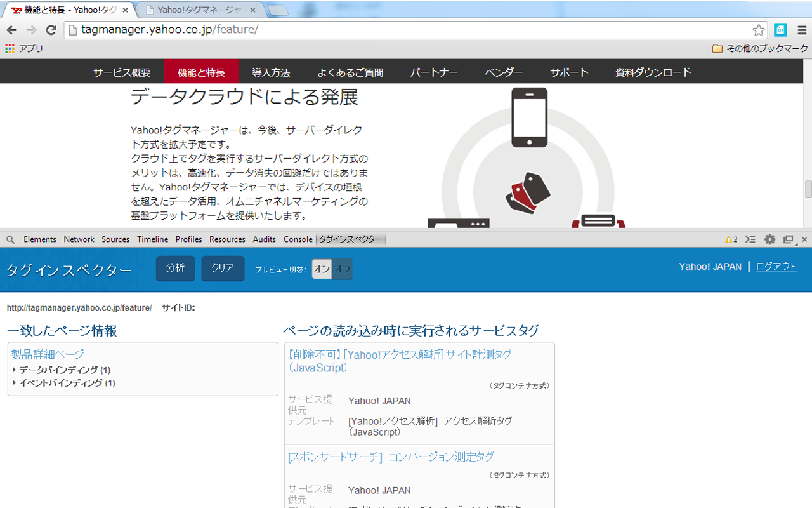Click the DevTools dock-side icon

tap(789, 239)
